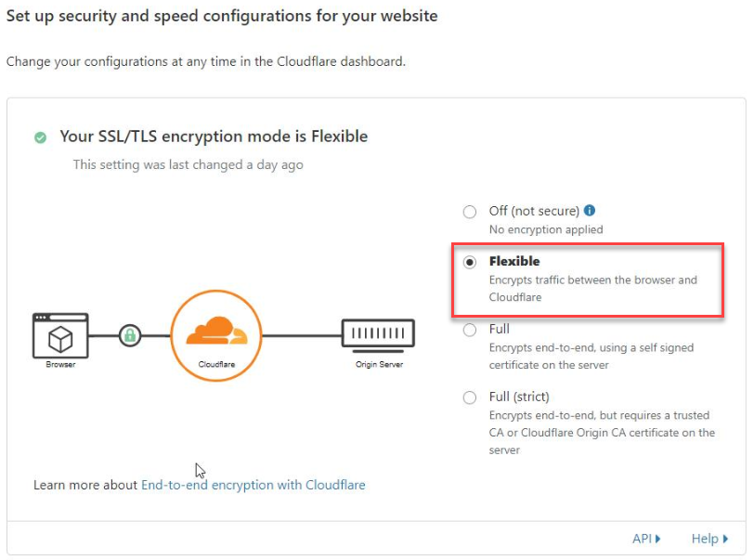754x560 pixels.
Task: Click the API link in footer
Action: point(642,539)
